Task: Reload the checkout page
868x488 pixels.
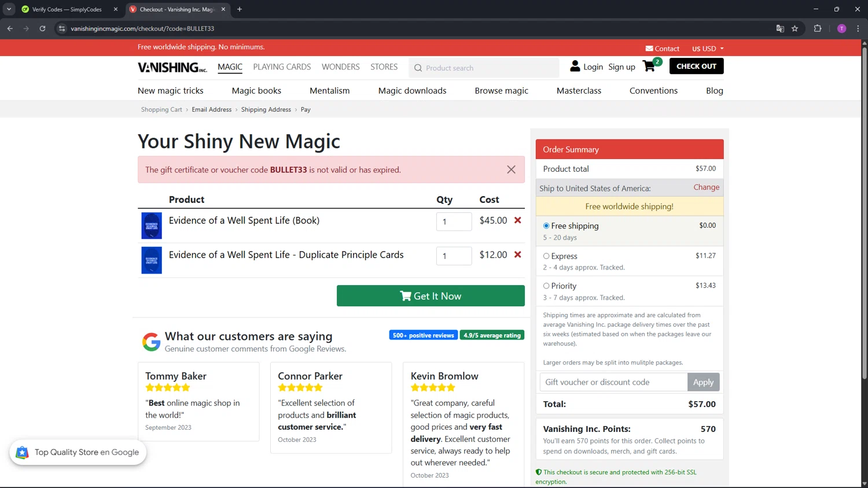Action: point(42,28)
